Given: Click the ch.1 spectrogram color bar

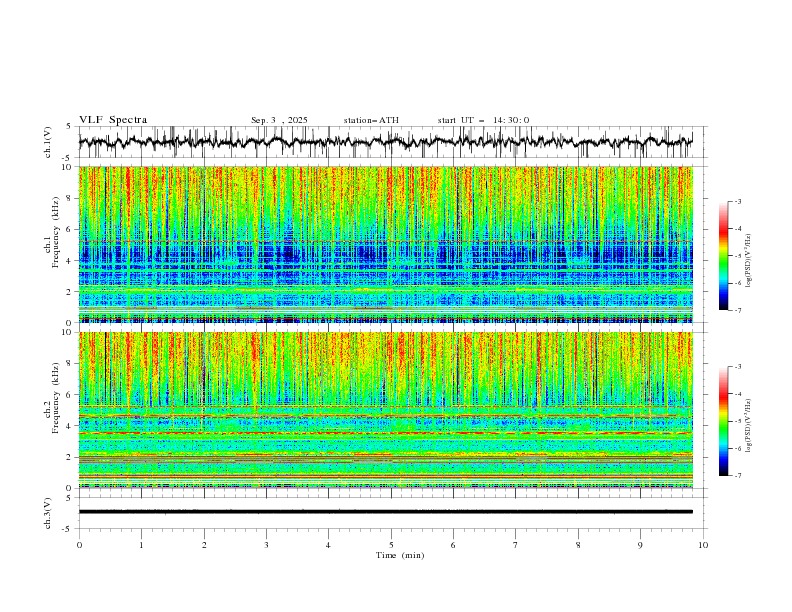Looking at the screenshot, I should (723, 256).
